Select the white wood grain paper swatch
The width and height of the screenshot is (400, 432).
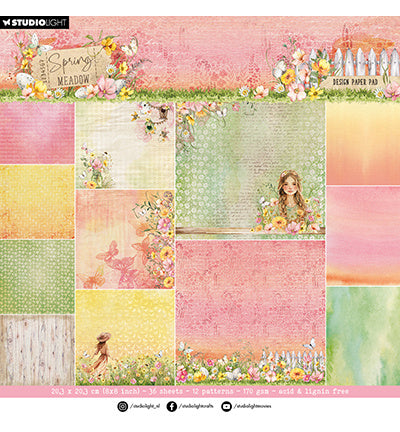coord(37,350)
